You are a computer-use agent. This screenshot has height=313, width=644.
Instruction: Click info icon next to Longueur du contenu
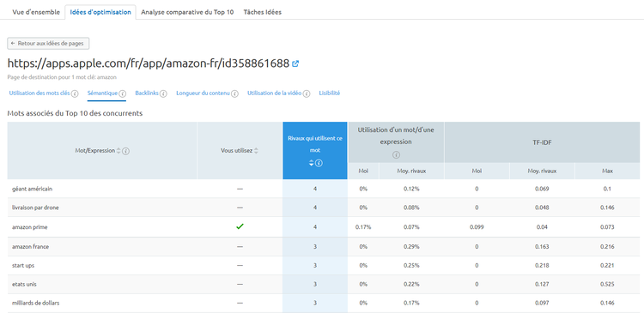coord(234,93)
